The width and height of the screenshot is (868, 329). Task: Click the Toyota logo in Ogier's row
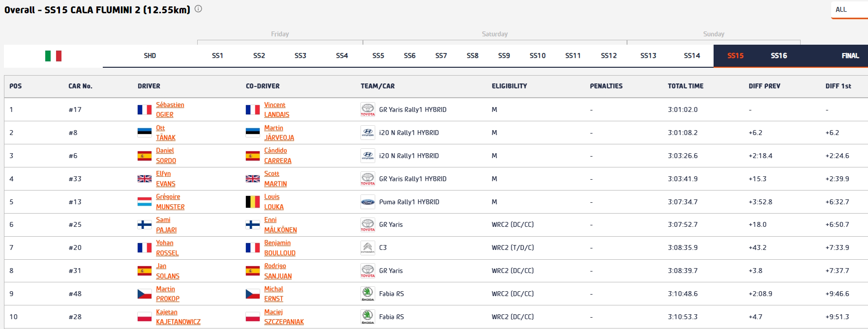pyautogui.click(x=367, y=110)
